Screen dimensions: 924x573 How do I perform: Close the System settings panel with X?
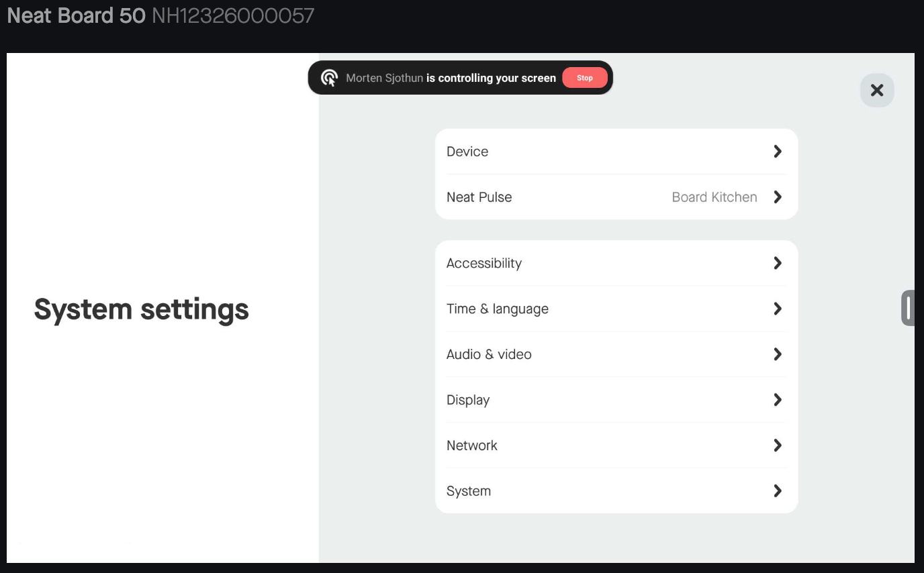pyautogui.click(x=876, y=91)
